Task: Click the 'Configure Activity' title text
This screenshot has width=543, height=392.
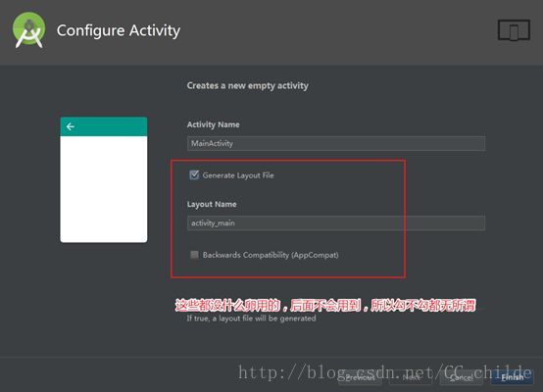Action: pyautogui.click(x=119, y=30)
